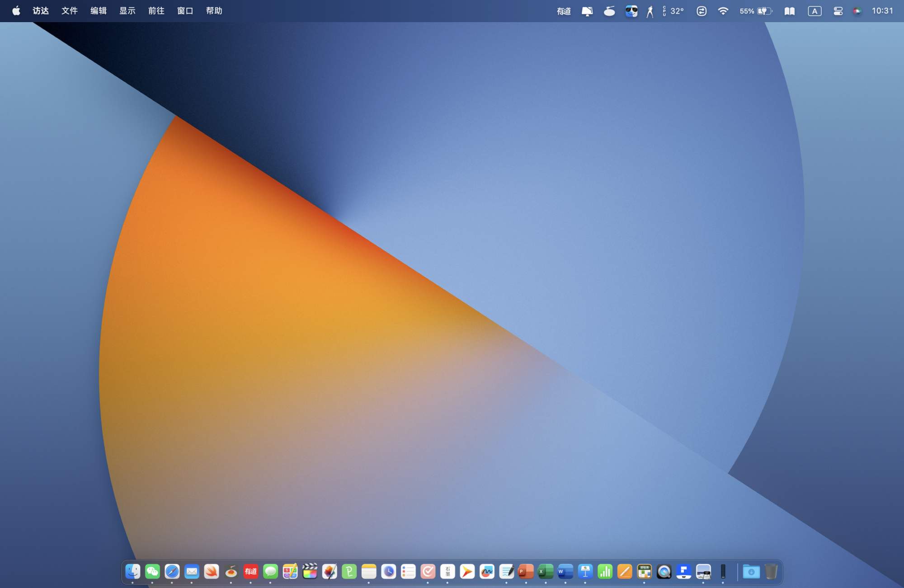Open red Youdao dictionary app in Dock

(250, 572)
